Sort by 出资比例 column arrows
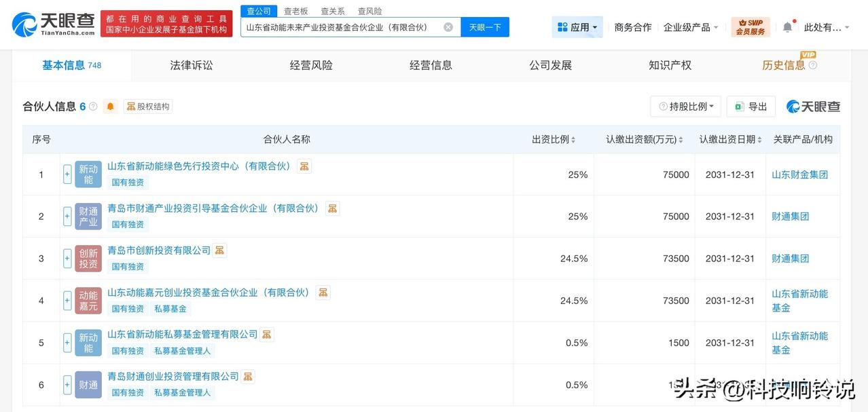 pyautogui.click(x=573, y=140)
